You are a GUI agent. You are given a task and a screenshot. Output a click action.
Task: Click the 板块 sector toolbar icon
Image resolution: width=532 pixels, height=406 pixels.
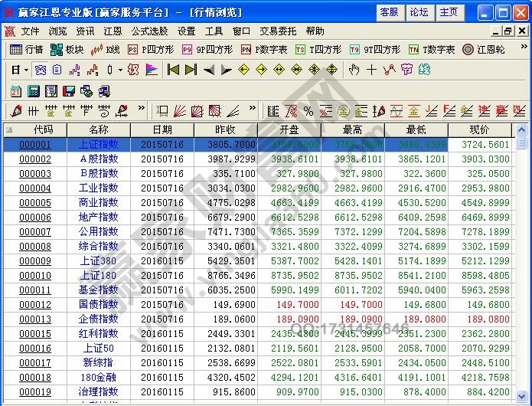point(67,49)
